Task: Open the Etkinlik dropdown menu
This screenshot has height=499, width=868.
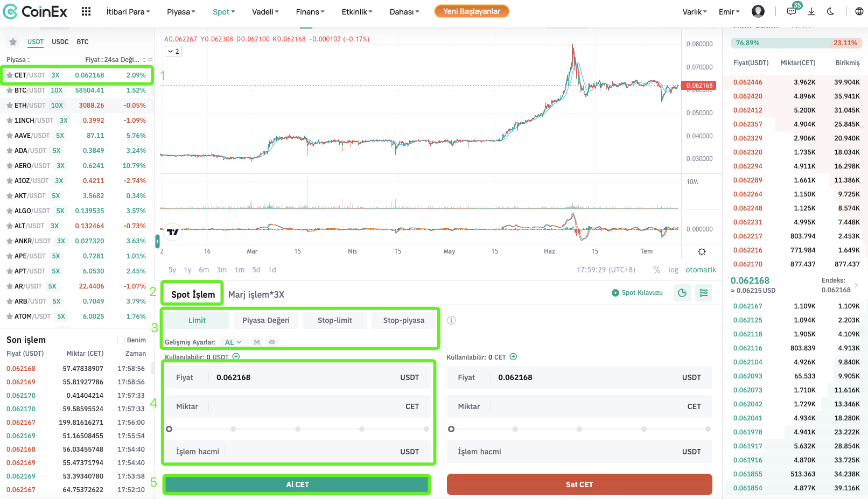Action: [356, 12]
